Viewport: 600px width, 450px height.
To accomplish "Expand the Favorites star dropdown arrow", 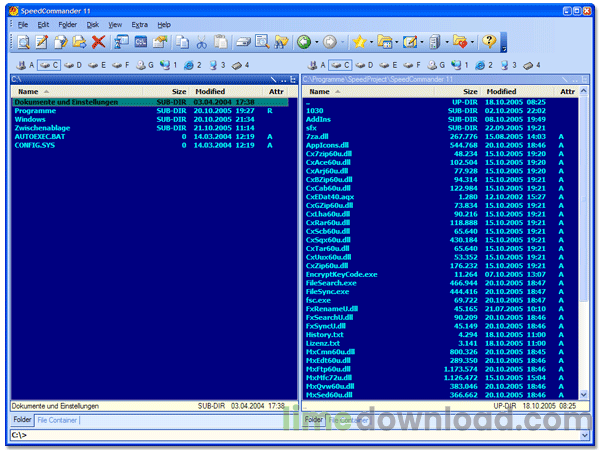I will click(x=371, y=42).
